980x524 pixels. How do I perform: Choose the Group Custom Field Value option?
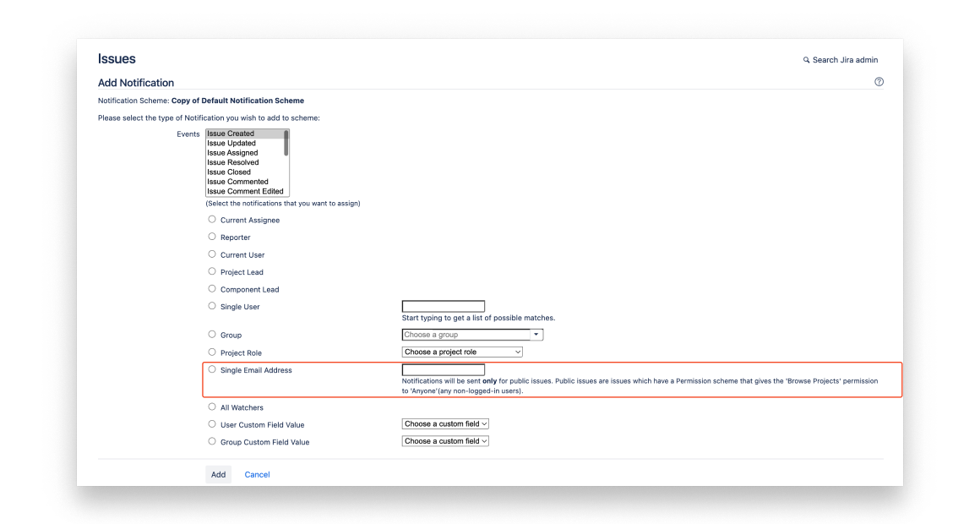(x=212, y=441)
